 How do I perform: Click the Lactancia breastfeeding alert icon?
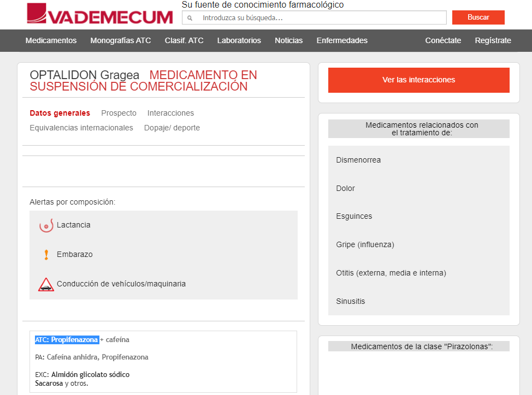(46, 225)
